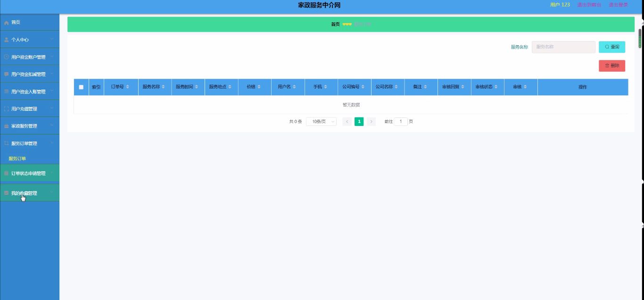
Task: Expand 个人中心 using its chevron arrow
Action: (52, 40)
